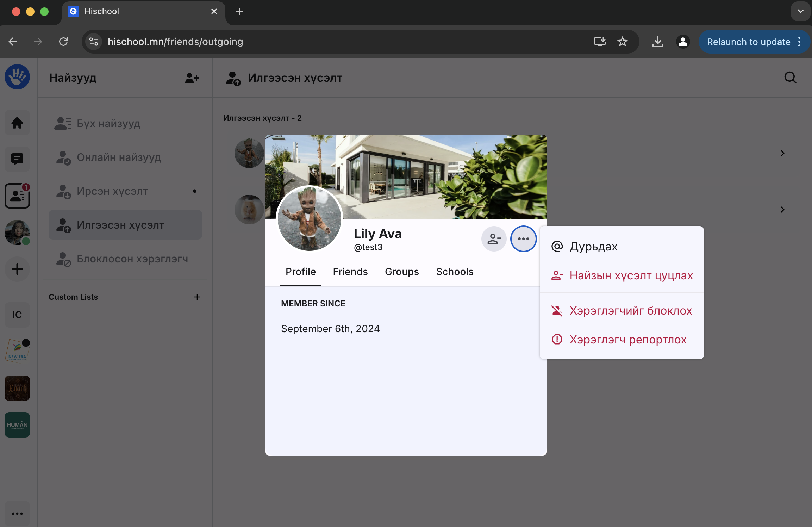
Task: Click the plus icon to add server
Action: tap(17, 269)
